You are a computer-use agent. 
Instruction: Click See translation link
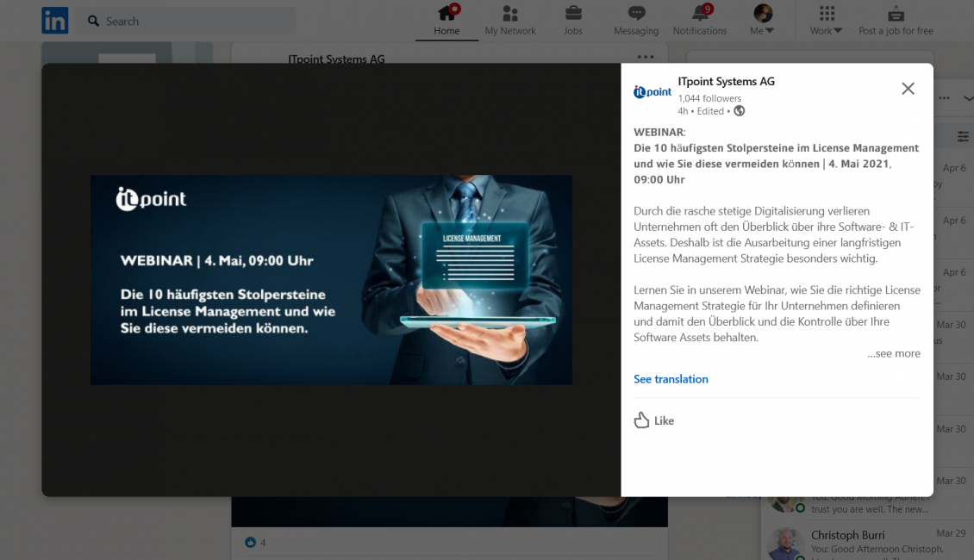click(x=671, y=379)
